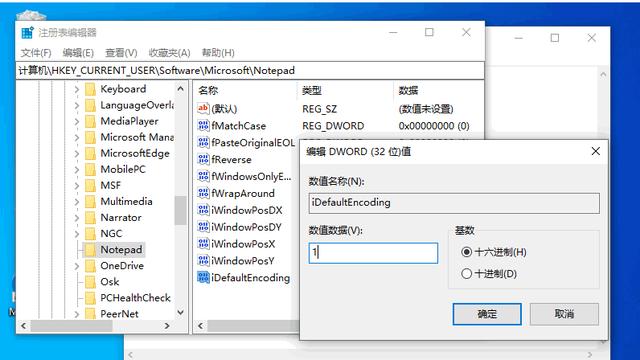Click the REG_SZ type cell
Viewport: 640px width, 360px height.
pyautogui.click(x=319, y=109)
